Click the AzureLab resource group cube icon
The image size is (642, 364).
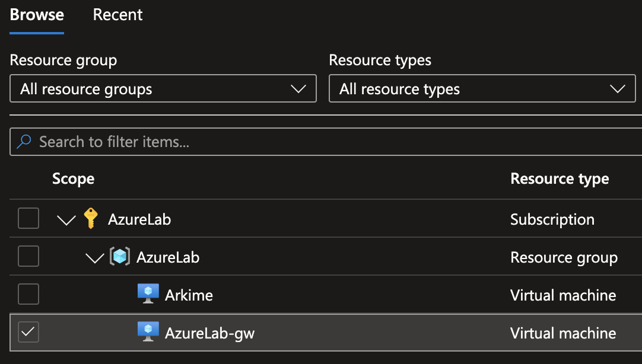pyautogui.click(x=119, y=257)
